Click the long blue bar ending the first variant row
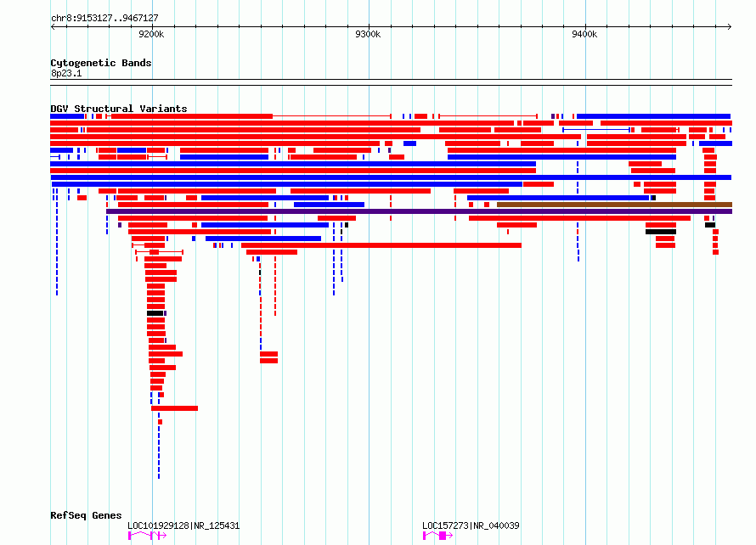 coord(653,116)
